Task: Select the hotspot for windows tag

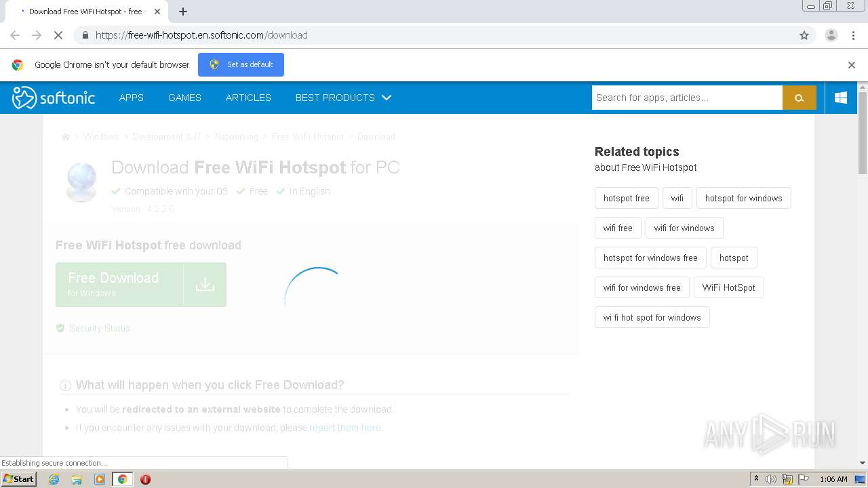Action: tap(744, 198)
